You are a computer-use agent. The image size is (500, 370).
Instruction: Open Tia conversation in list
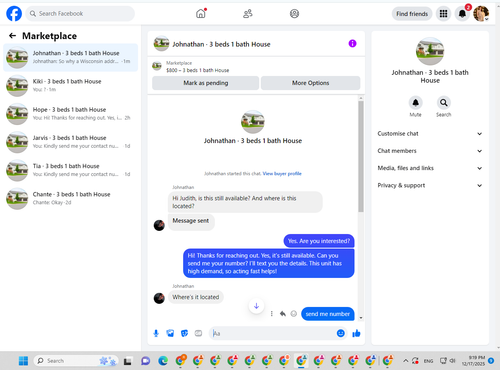(x=70, y=170)
